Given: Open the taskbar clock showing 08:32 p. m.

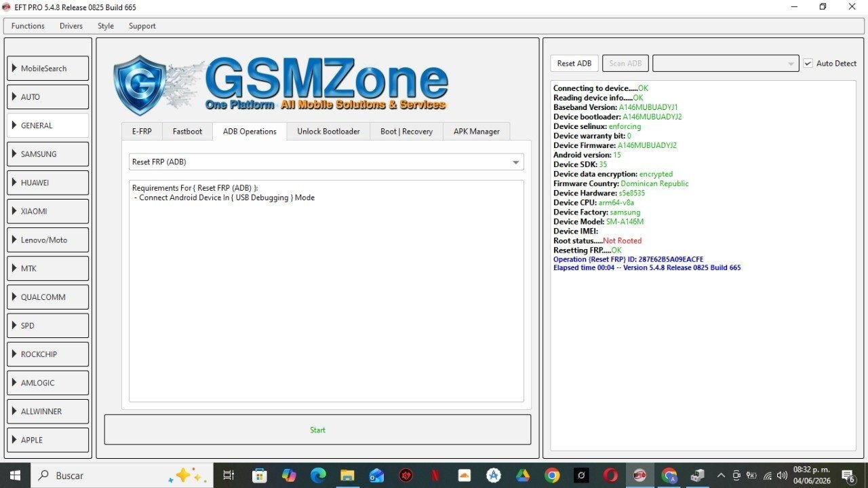Looking at the screenshot, I should [x=812, y=475].
